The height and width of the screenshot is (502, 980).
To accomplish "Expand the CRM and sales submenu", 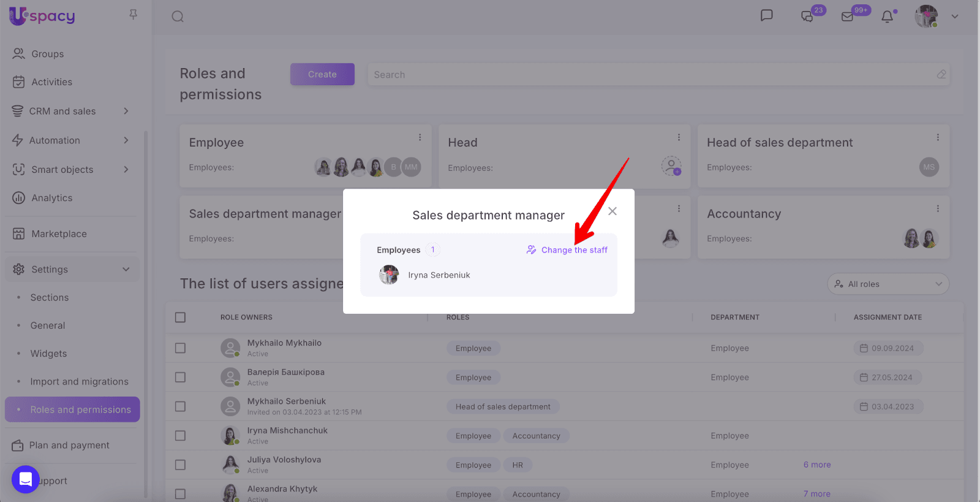I will point(126,111).
